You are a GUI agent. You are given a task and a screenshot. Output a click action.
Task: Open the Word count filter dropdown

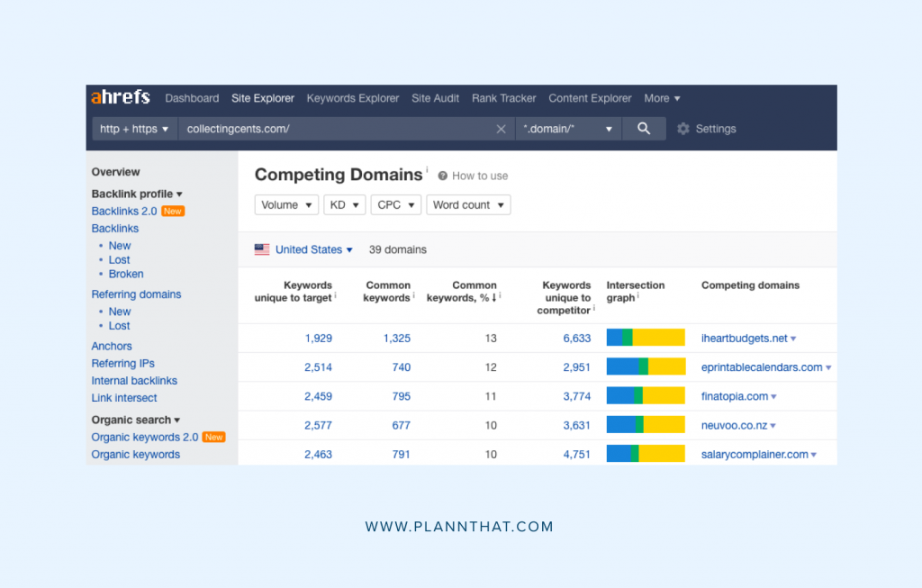468,204
